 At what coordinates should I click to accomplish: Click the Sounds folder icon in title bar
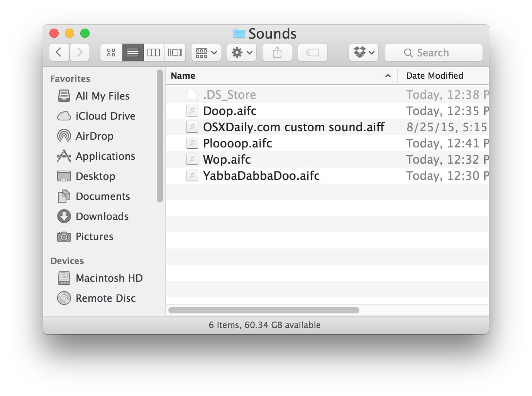point(239,34)
